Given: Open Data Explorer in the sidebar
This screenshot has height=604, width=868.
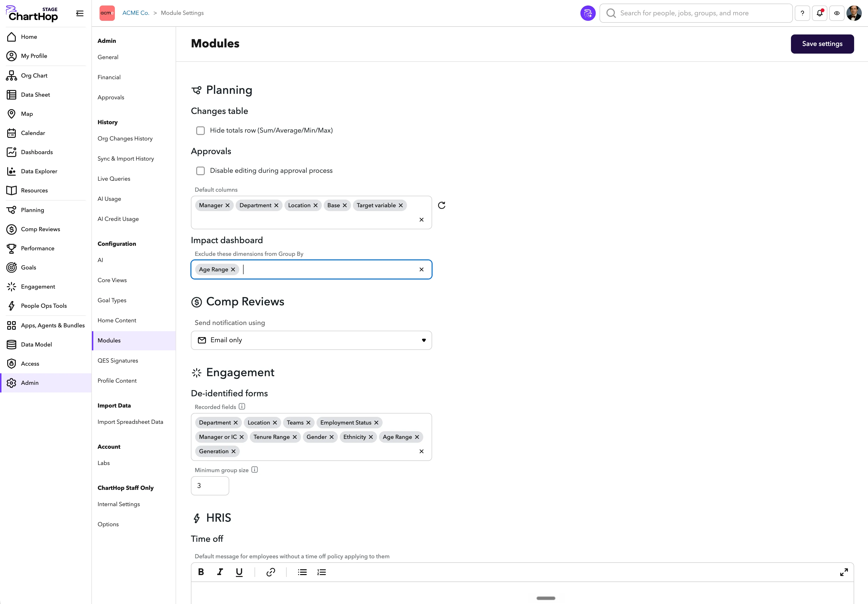Looking at the screenshot, I should tap(46, 171).
